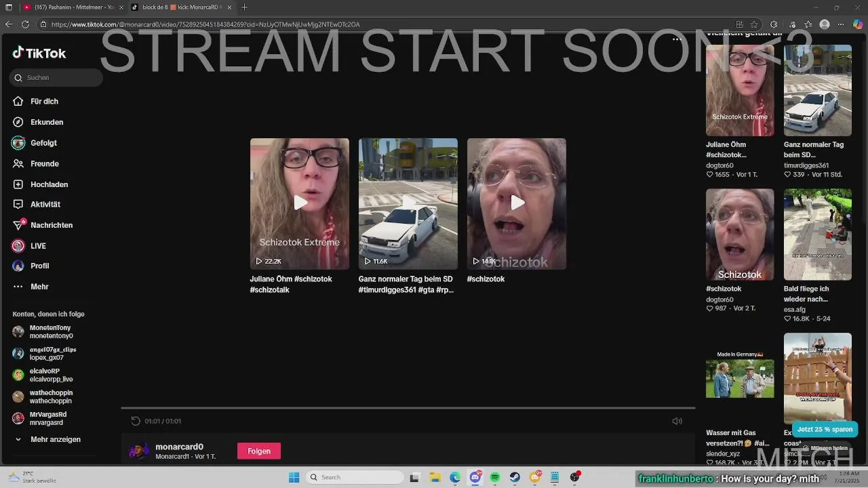
Task: Open the monarcard0 profile avatar
Action: coord(139,451)
